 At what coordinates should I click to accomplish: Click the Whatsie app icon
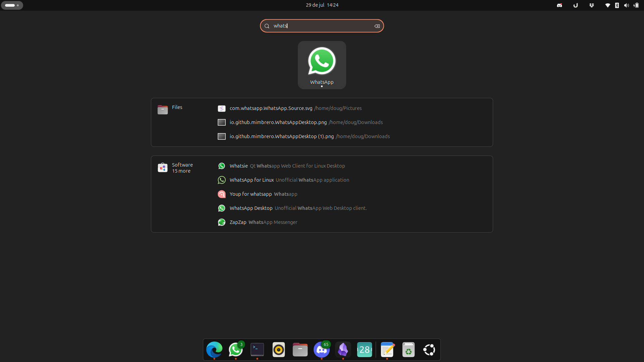click(x=222, y=166)
